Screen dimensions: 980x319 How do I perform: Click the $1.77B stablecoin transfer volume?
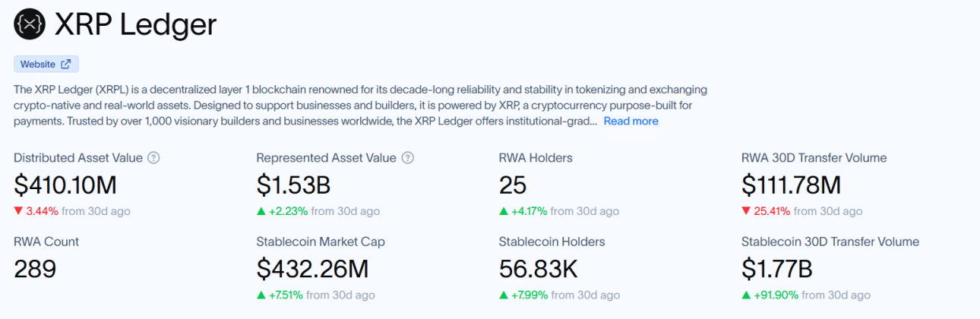coord(779,268)
